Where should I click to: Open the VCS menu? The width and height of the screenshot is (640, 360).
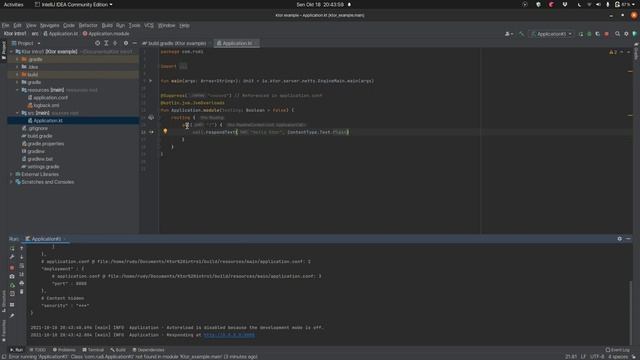point(149,25)
